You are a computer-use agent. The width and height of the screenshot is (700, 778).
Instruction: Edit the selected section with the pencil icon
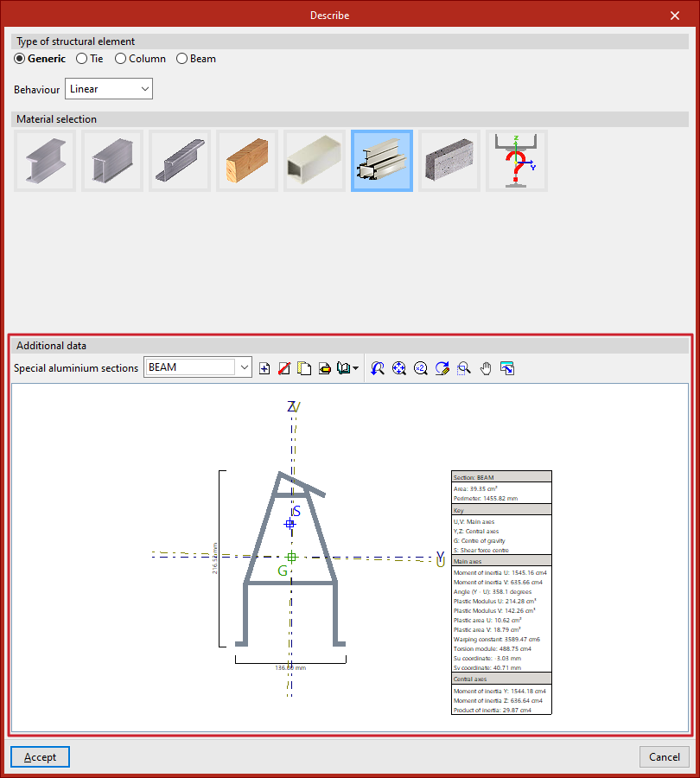point(324,368)
